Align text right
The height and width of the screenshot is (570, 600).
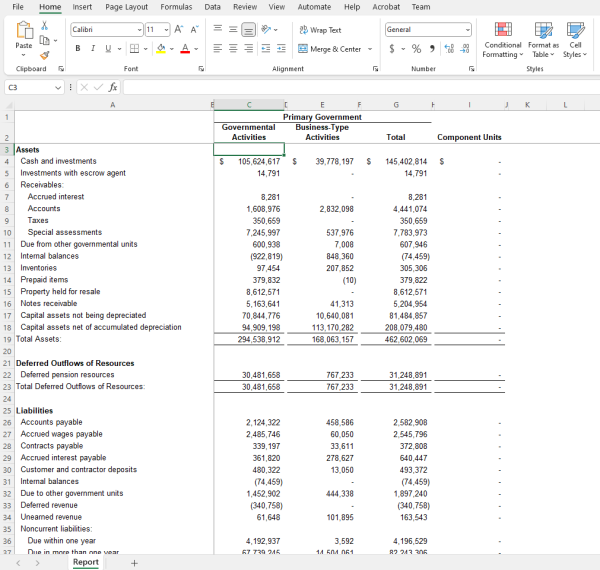(x=248, y=49)
